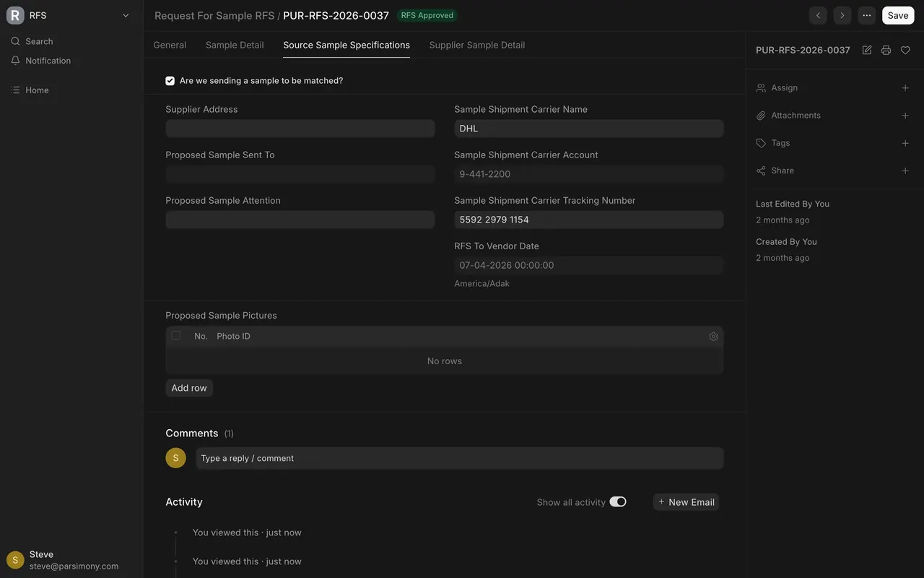Open the three-dots more actions menu
Image resolution: width=924 pixels, height=578 pixels.
867,15
